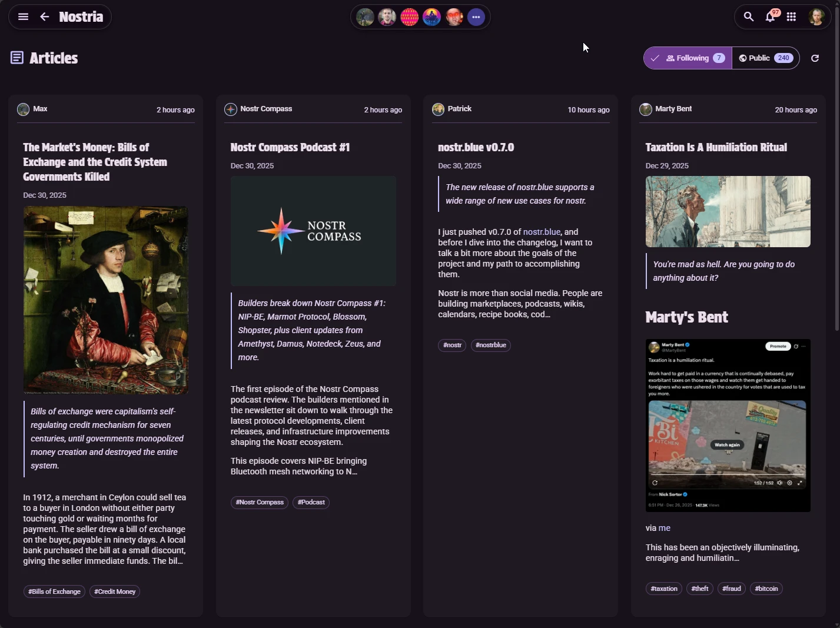Open the merchant painting thumbnail in Max's article
This screenshot has width=840, height=628.
pos(105,300)
